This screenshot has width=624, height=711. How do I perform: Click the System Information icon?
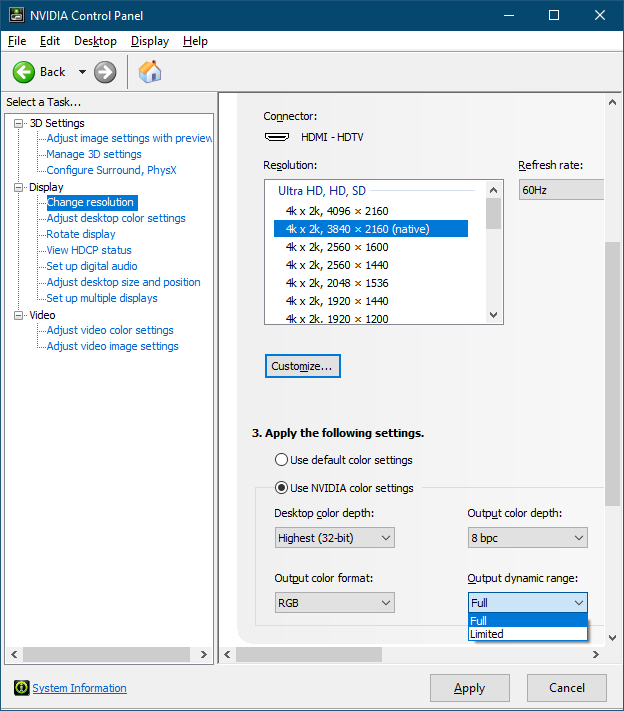pyautogui.click(x=21, y=688)
